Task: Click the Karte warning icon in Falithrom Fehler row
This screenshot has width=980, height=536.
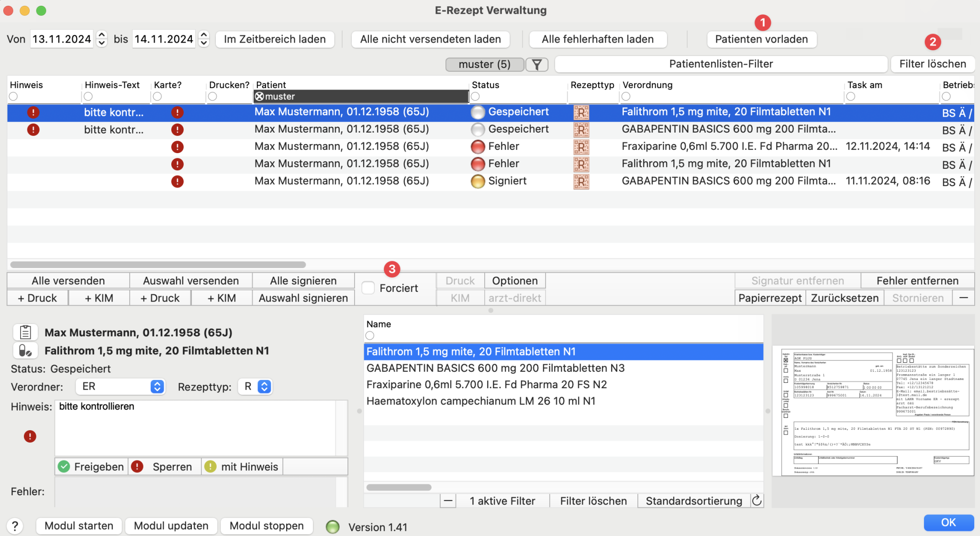Action: (x=177, y=164)
